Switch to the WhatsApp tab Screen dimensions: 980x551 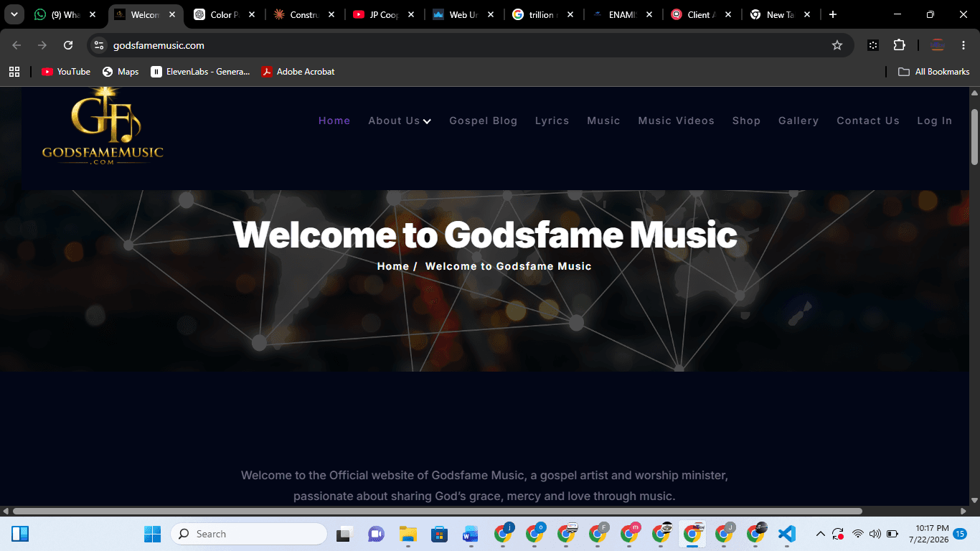point(65,14)
